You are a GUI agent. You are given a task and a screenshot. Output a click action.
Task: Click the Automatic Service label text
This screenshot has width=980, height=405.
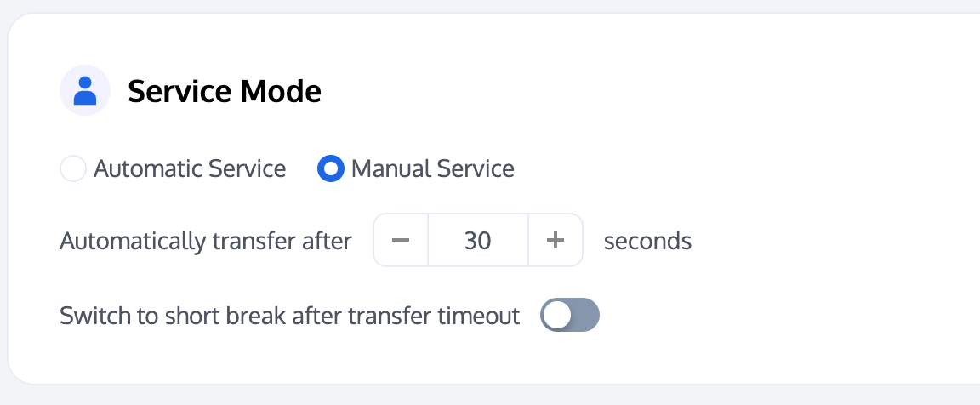click(190, 168)
